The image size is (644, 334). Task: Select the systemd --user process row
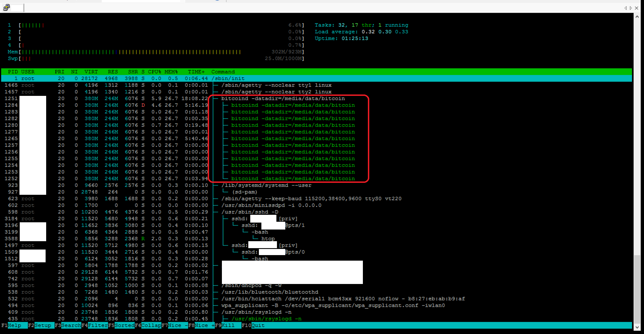click(x=316, y=185)
